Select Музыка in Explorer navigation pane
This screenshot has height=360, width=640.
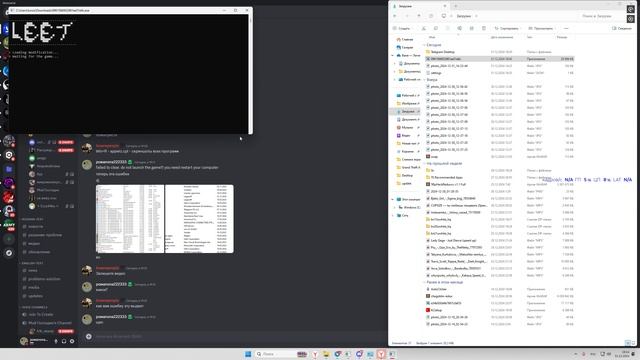(407, 128)
